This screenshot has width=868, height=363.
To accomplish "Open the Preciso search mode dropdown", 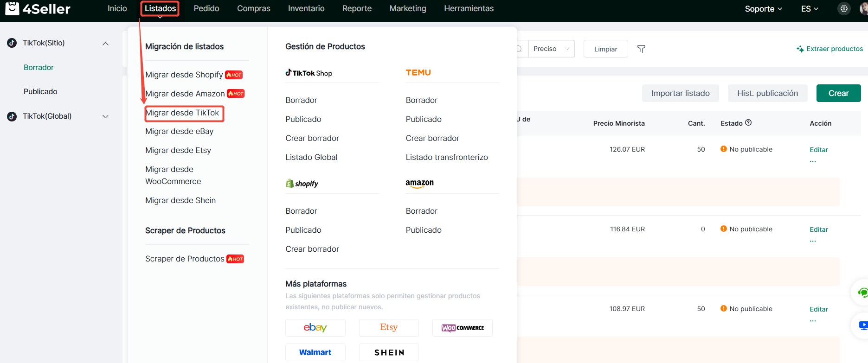I will (x=551, y=49).
